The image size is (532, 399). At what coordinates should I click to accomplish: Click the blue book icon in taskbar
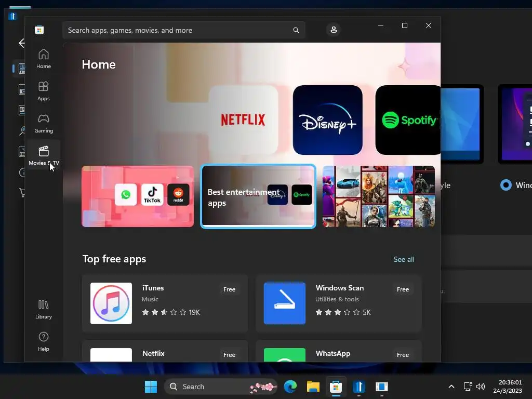359,387
